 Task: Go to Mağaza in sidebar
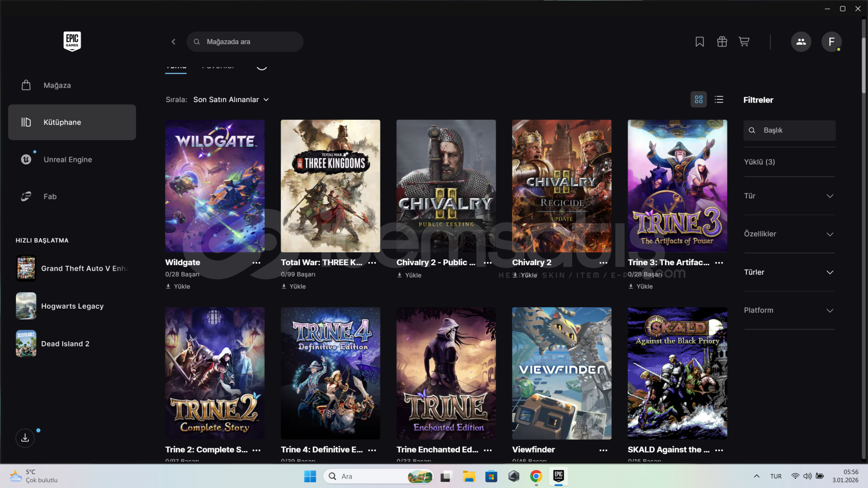[57, 85]
